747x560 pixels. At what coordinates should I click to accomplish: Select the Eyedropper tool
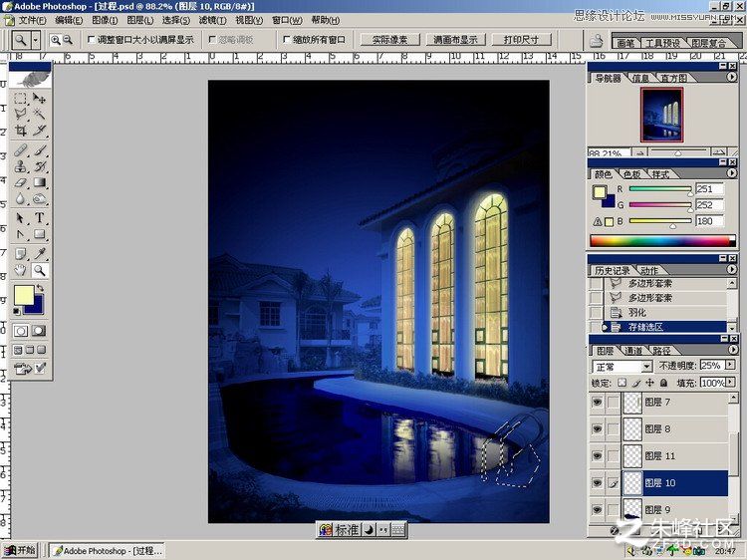40,254
